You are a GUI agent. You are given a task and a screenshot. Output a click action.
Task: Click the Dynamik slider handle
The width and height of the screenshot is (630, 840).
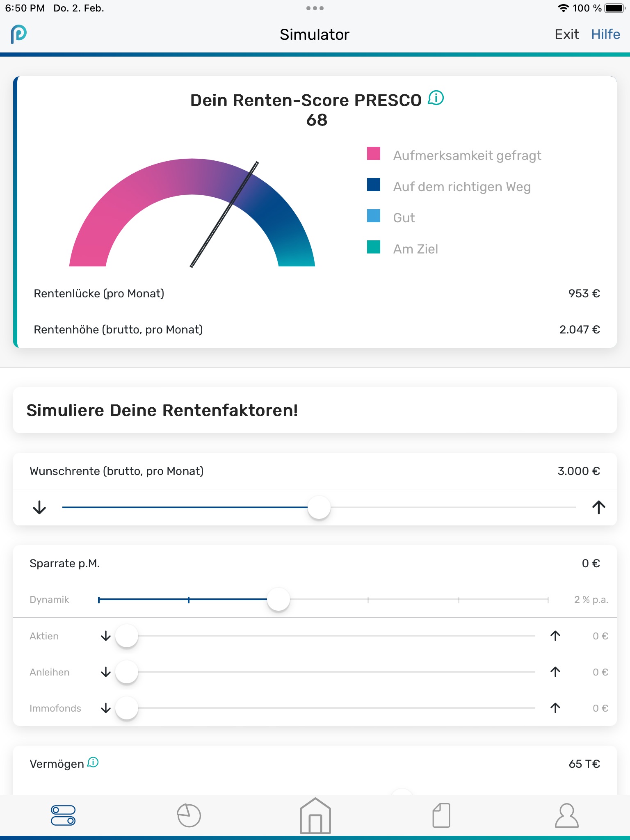click(x=278, y=599)
